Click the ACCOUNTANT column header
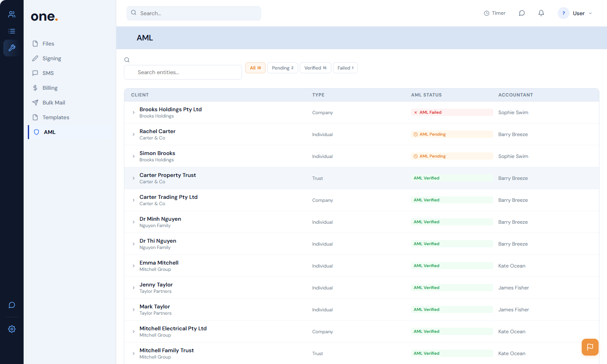This screenshot has height=364, width=607. coord(516,95)
